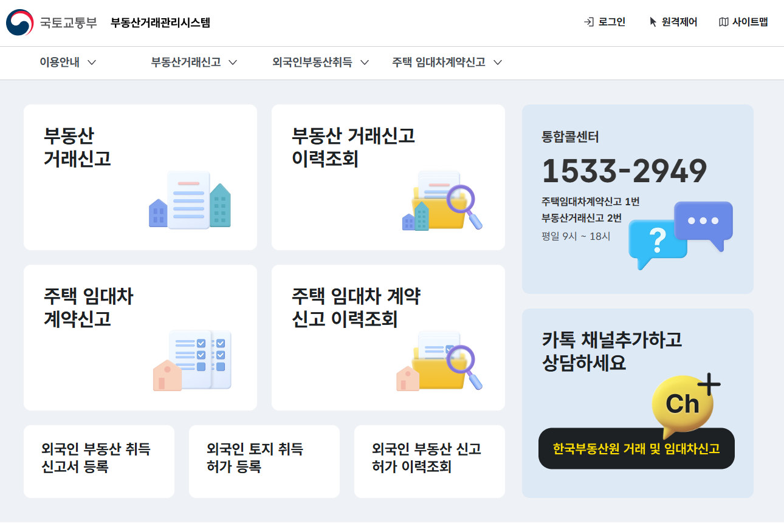The height and width of the screenshot is (532, 784).
Task: Click the folder and magnifier illustration on the 부동산 거래신고 이력조회 card
Action: pos(442,200)
